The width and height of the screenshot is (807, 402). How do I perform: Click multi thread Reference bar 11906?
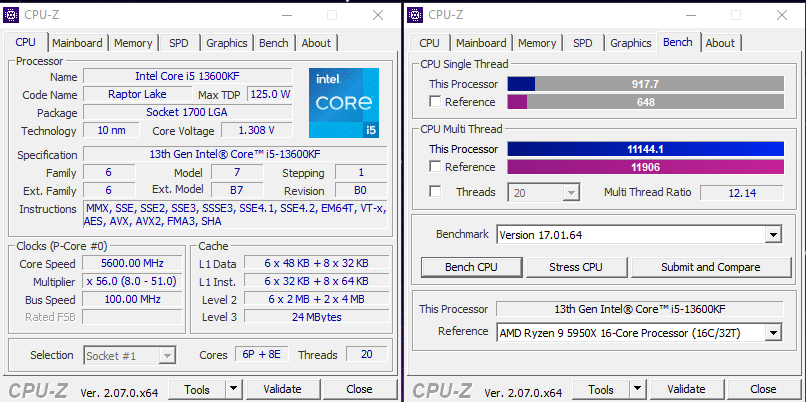coord(646,167)
